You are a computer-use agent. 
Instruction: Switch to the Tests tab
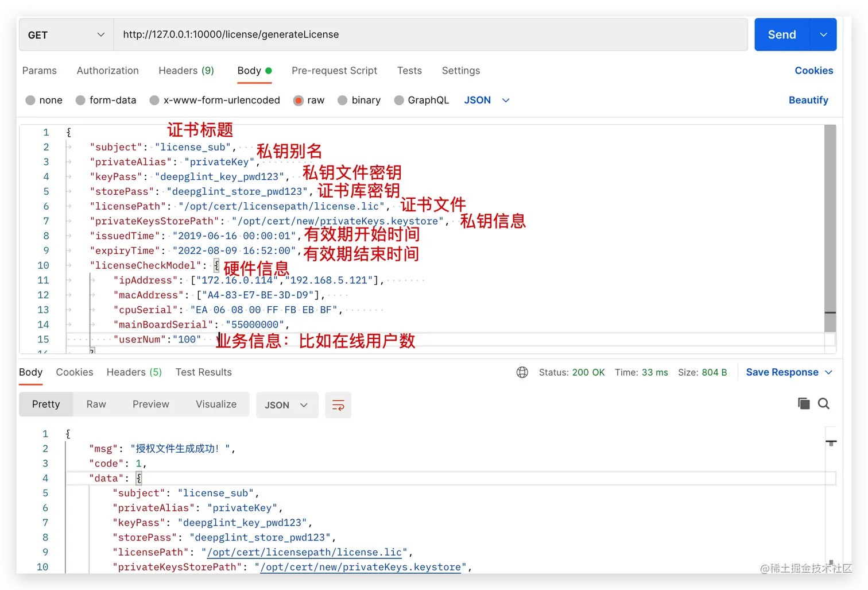(x=409, y=71)
